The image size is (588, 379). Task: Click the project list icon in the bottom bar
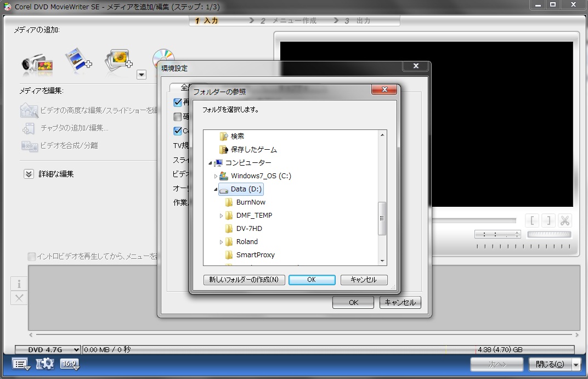pos(21,364)
